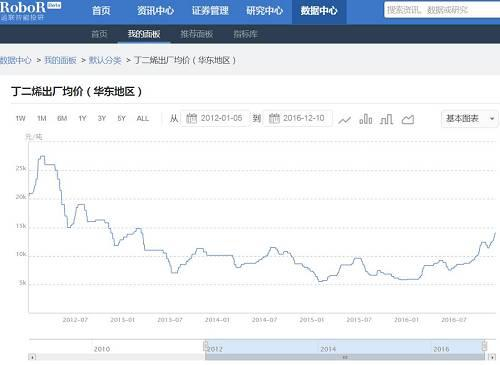This screenshot has width=500, height=365.
Task: Open the 基本图表 dropdown
Action: point(470,118)
